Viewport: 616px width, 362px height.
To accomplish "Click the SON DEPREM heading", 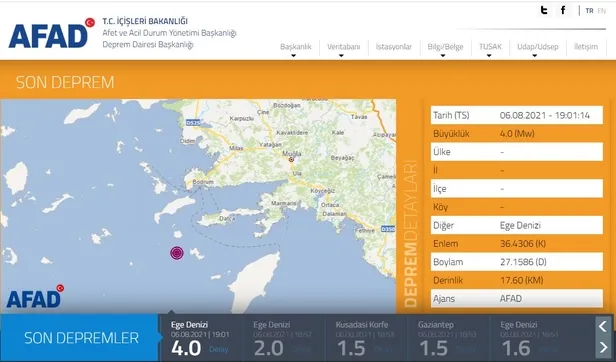I will (x=65, y=82).
